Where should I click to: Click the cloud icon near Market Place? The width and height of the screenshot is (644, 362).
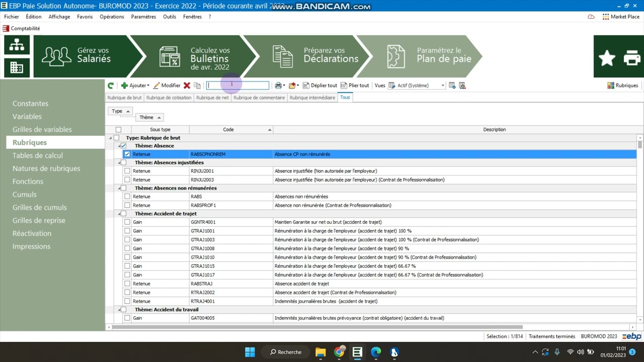point(591,17)
